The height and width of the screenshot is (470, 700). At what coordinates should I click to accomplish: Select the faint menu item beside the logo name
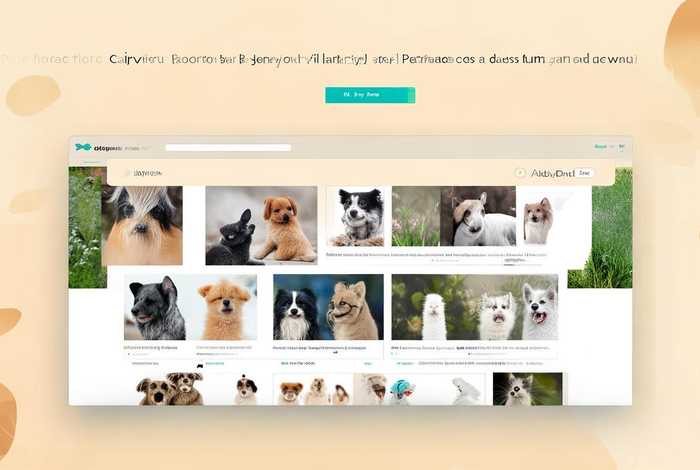point(133,148)
